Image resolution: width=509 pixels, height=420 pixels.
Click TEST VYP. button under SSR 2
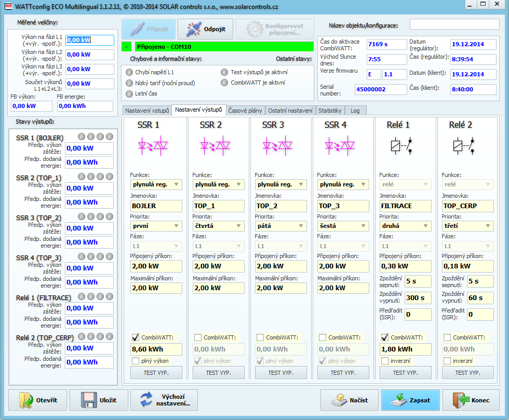point(219,373)
